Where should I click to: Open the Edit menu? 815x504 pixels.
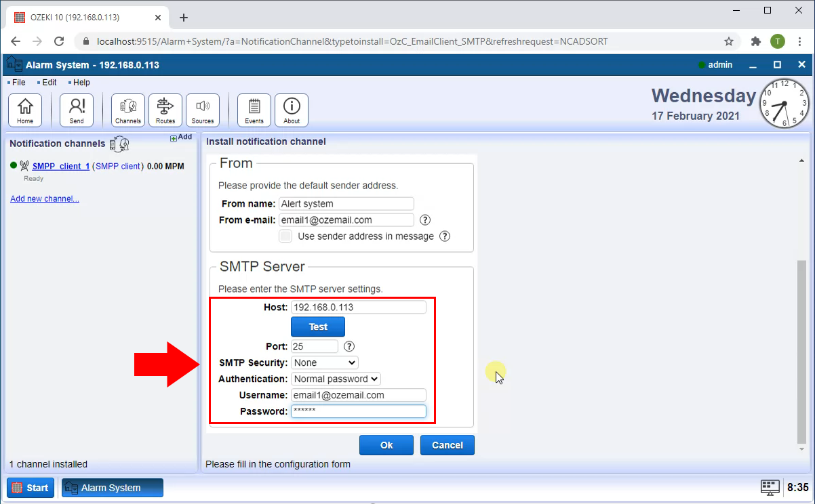click(x=49, y=83)
